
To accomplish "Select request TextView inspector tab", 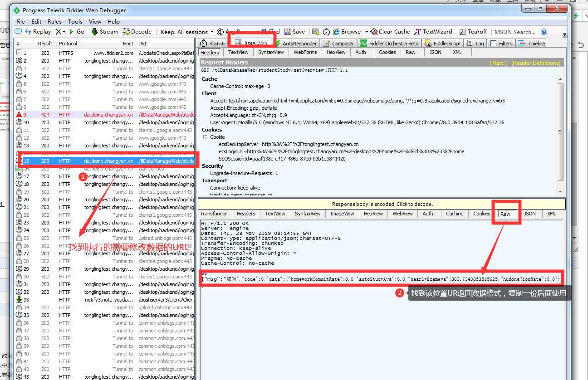I will pyautogui.click(x=238, y=52).
